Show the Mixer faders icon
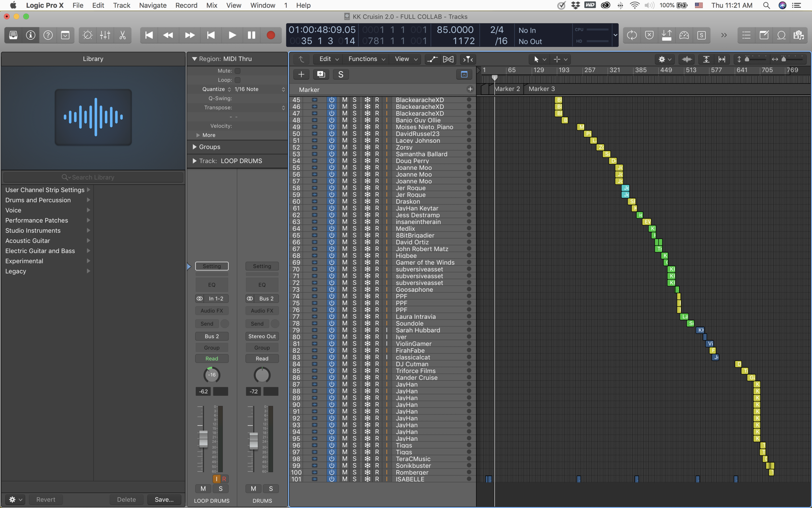The image size is (812, 508). [x=105, y=35]
